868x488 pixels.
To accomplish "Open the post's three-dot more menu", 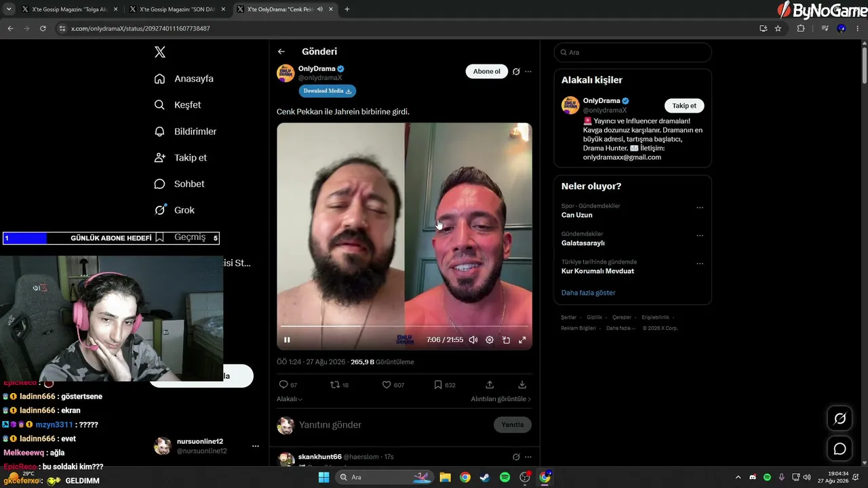I will 528,71.
